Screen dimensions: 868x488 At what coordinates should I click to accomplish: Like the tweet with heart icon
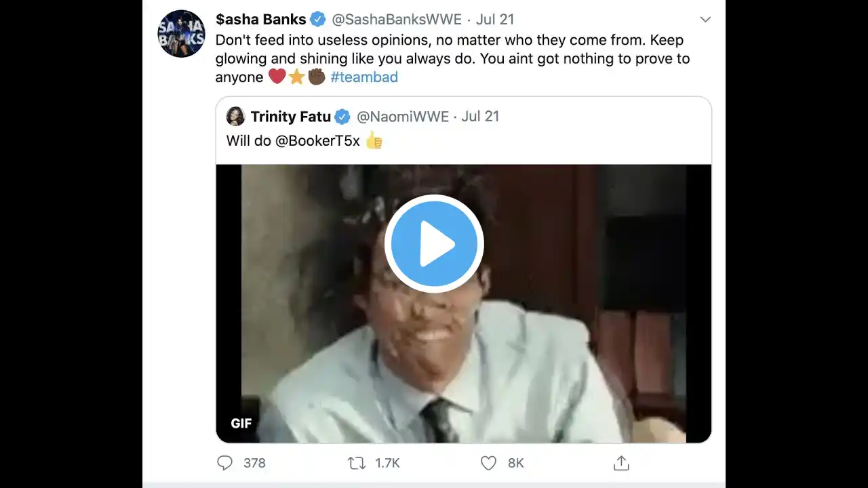pos(488,463)
